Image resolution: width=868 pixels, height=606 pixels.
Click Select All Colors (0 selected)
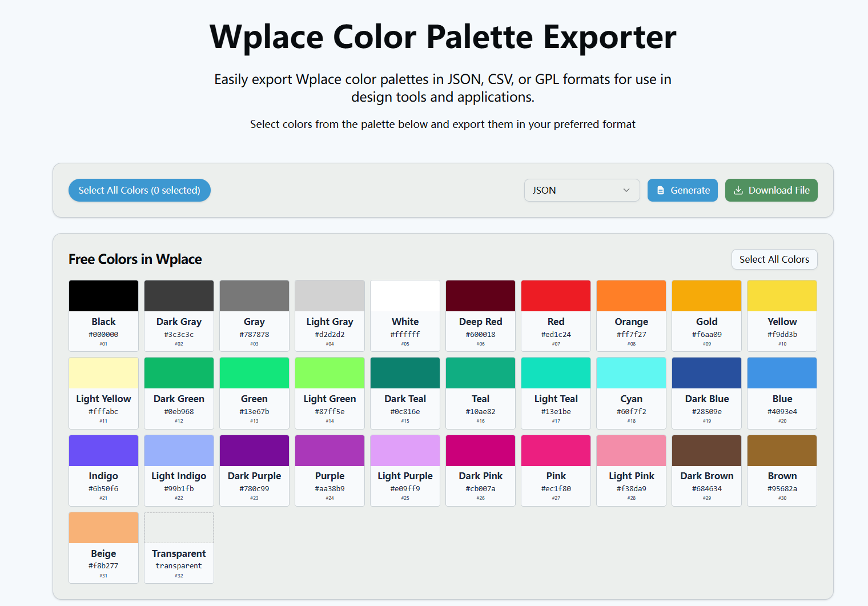pos(139,190)
